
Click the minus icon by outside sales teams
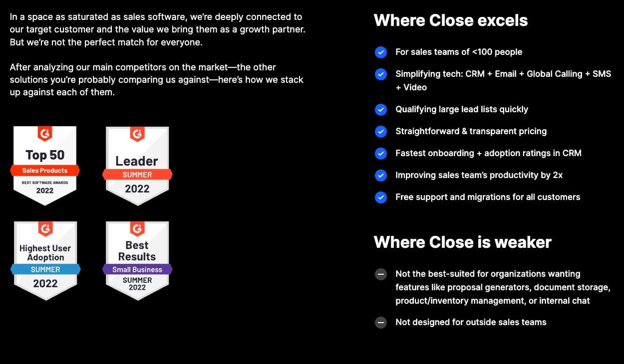click(x=381, y=323)
